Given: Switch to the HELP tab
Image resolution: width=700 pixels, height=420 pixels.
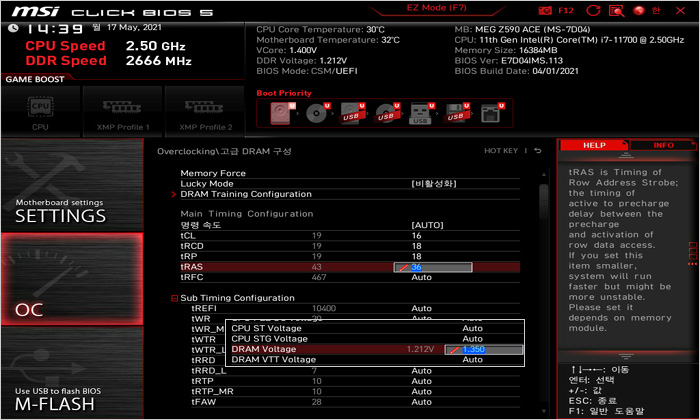Looking at the screenshot, I should (x=594, y=145).
